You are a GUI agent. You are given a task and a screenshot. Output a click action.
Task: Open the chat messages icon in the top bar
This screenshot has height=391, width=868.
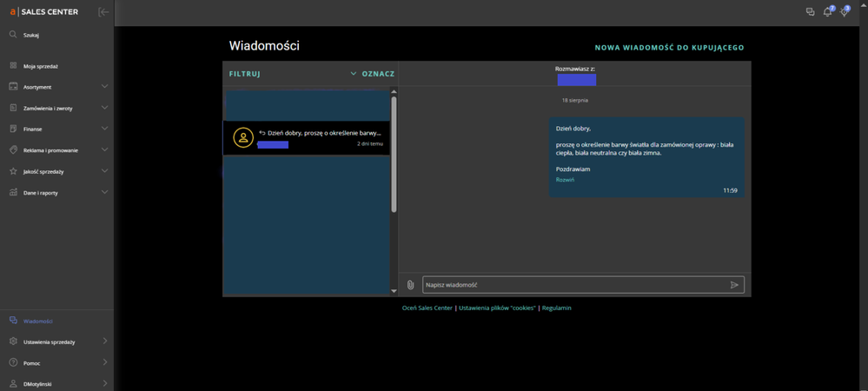pyautogui.click(x=810, y=12)
